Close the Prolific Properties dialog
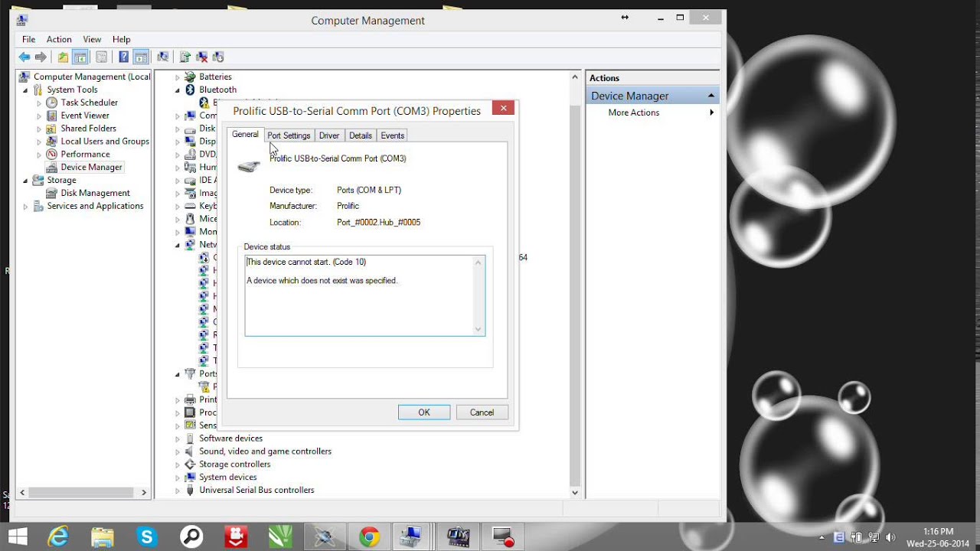Viewport: 980px width, 551px height. [503, 109]
